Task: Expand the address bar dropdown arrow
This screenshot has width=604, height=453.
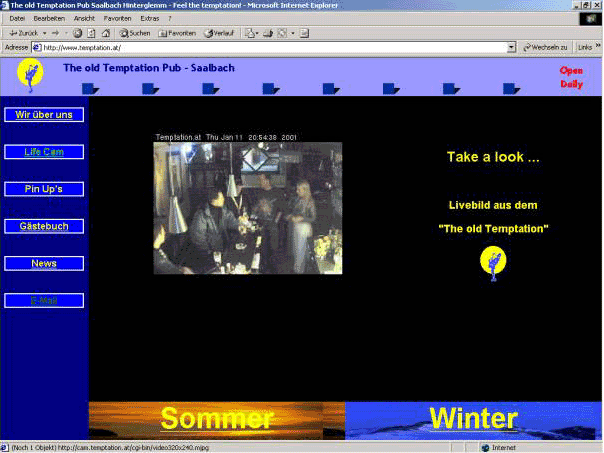Action: coord(511,47)
